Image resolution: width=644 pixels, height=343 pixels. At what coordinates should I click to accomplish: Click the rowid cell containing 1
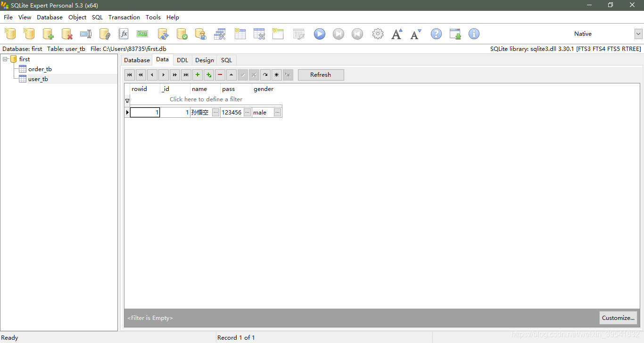[145, 113]
